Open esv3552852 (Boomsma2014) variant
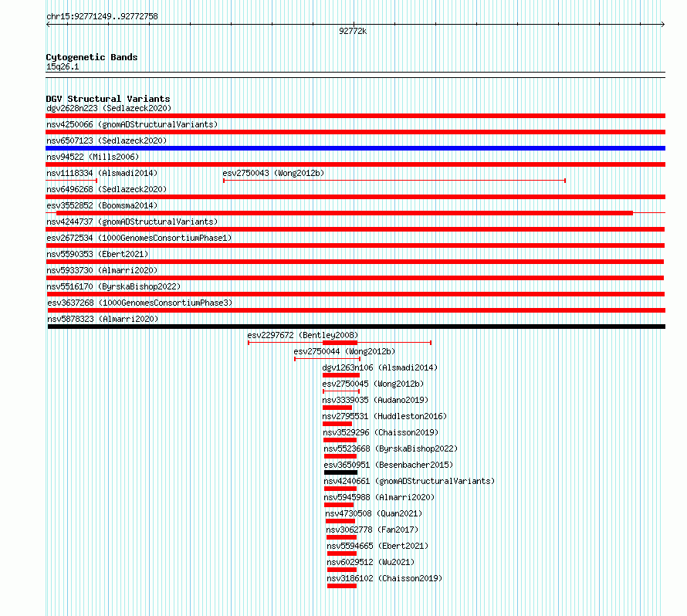Screen dimensions: 687x616 coord(102,205)
